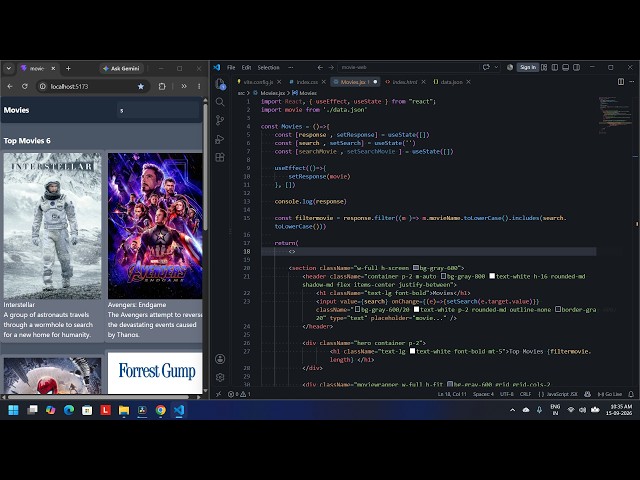Image resolution: width=640 pixels, height=480 pixels.
Task: Open the Manage gear in VS Code
Action: click(x=220, y=377)
